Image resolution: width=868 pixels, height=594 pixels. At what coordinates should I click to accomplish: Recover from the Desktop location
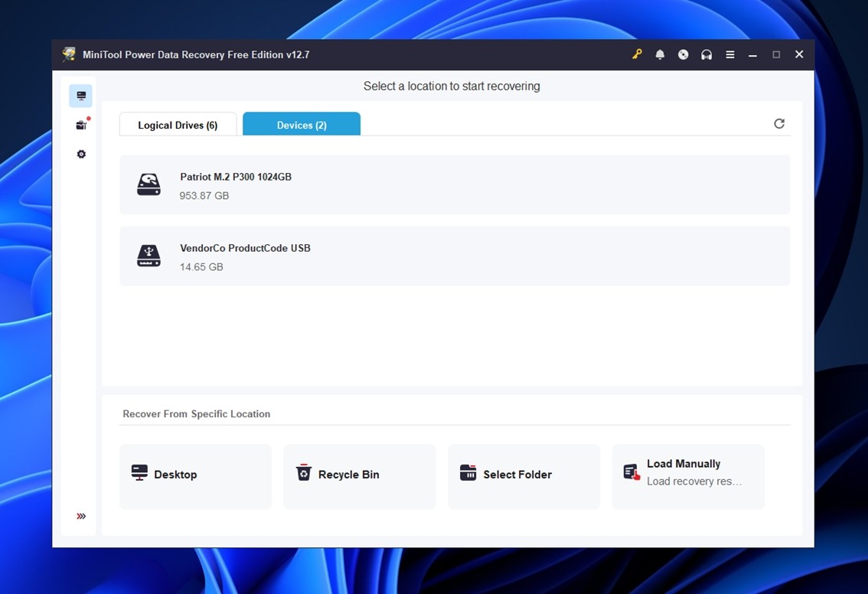pos(196,475)
